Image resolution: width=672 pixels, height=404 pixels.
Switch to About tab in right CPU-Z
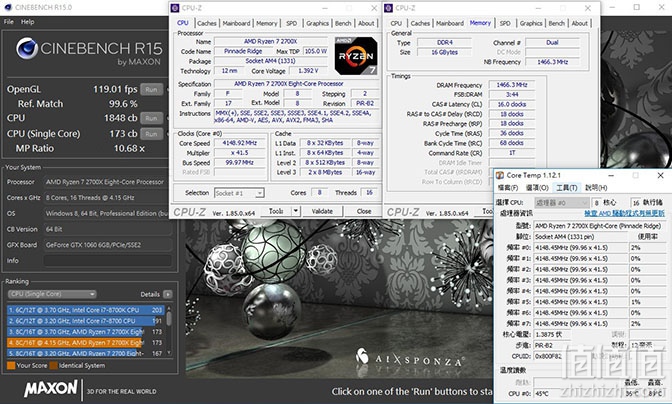click(x=579, y=23)
